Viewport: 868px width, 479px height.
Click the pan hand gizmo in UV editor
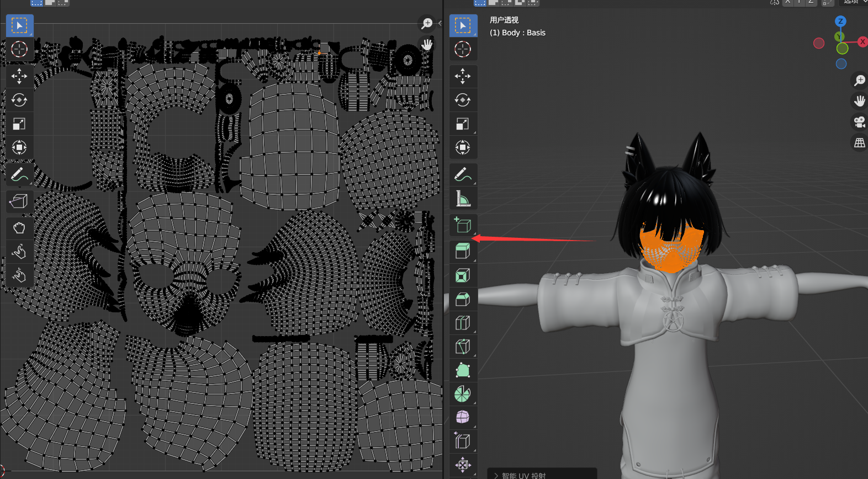427,44
